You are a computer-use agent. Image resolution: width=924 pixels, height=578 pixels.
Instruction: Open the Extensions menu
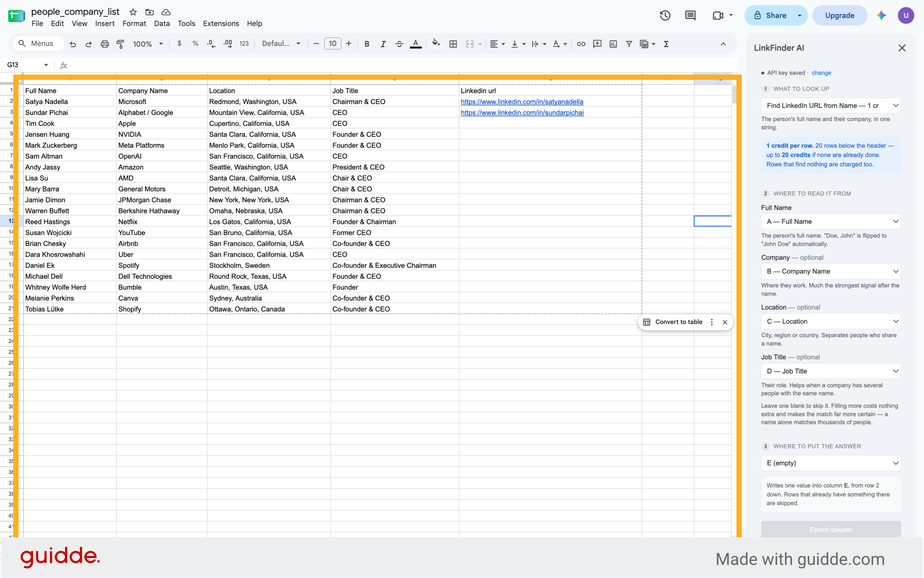(221, 23)
